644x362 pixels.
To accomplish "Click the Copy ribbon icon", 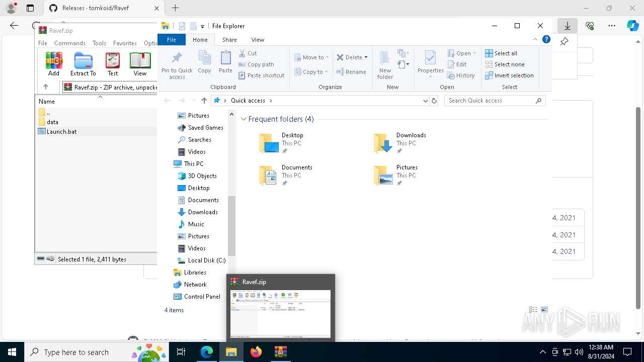I will click(x=204, y=62).
